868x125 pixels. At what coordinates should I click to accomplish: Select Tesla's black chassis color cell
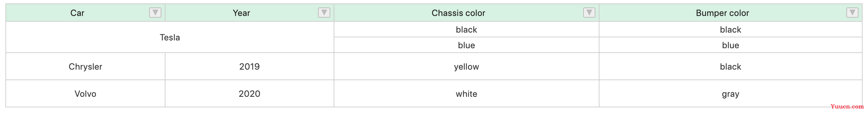click(467, 30)
